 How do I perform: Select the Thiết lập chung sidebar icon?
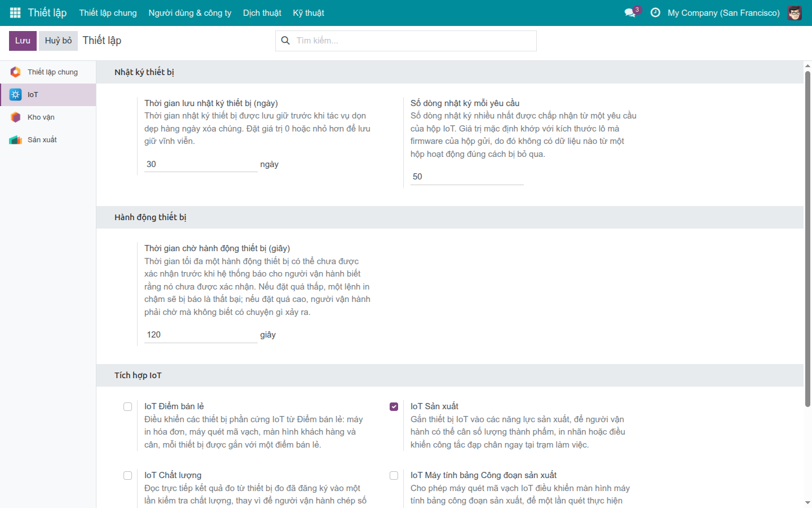coord(15,72)
